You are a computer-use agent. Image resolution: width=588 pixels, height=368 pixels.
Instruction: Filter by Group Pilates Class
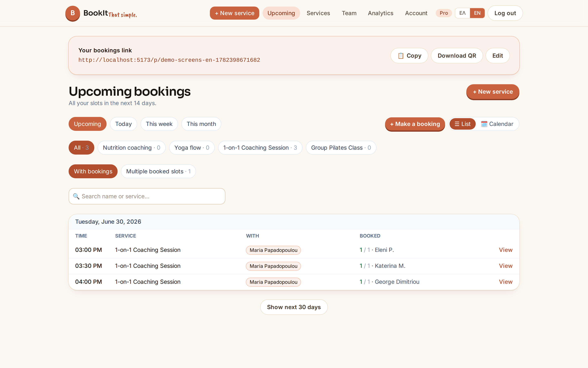341,148
